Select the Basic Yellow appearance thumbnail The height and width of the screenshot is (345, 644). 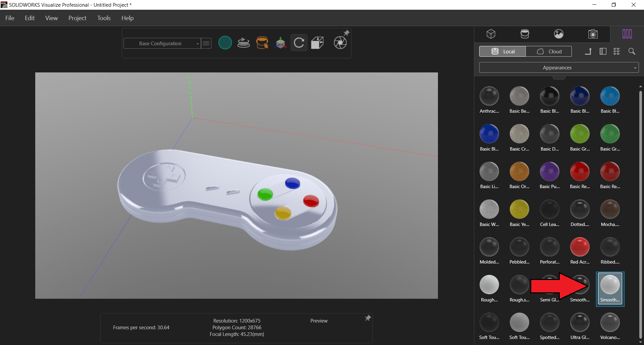pos(519,210)
